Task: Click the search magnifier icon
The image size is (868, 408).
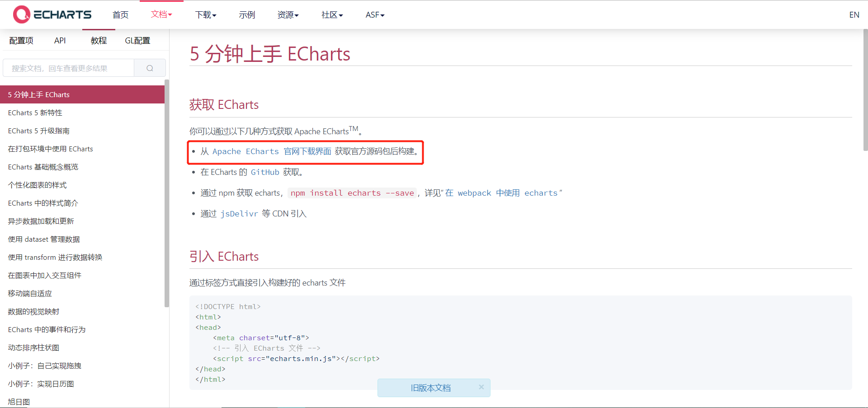Action: 150,68
